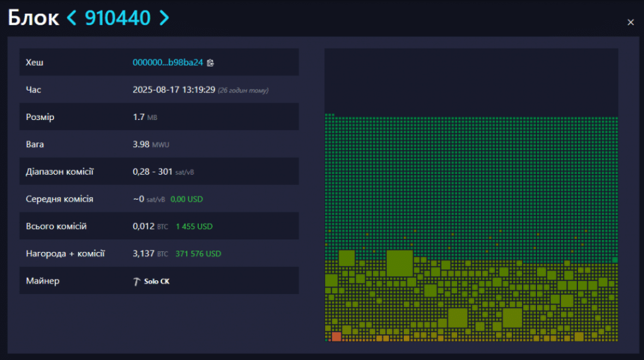Select the tan square near treemap's bottom-right corner
Image resolution: width=644 pixels, height=360 pixels.
(x=579, y=337)
